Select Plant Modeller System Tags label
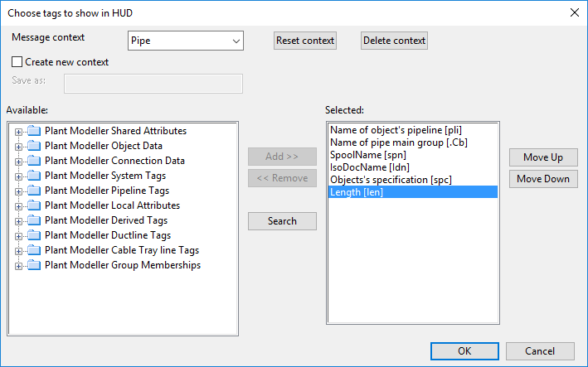 pos(105,176)
